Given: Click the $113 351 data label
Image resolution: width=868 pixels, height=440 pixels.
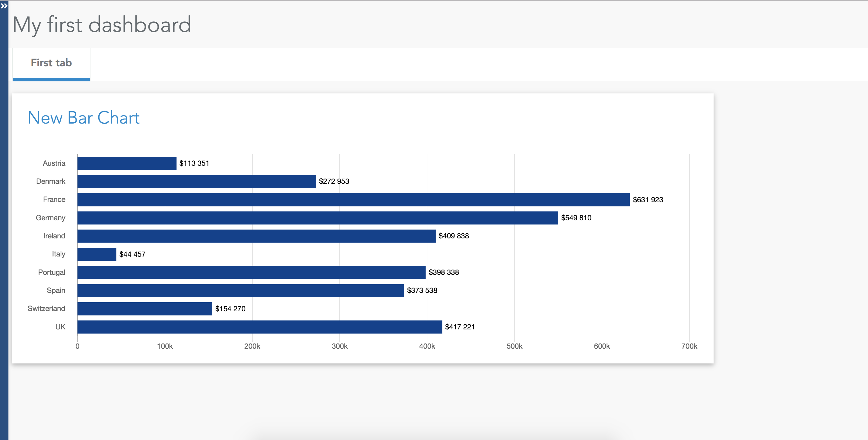Looking at the screenshot, I should [x=194, y=163].
